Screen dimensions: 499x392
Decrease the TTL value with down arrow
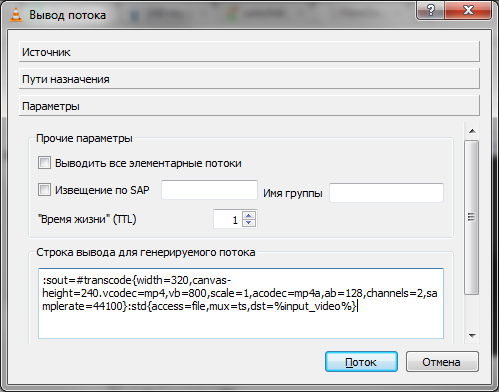pyautogui.click(x=249, y=223)
